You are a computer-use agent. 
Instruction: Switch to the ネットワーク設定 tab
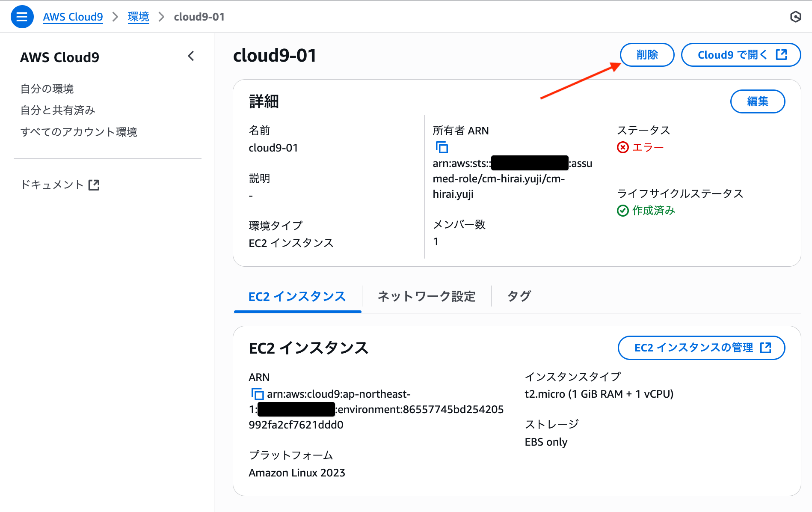pos(427,296)
